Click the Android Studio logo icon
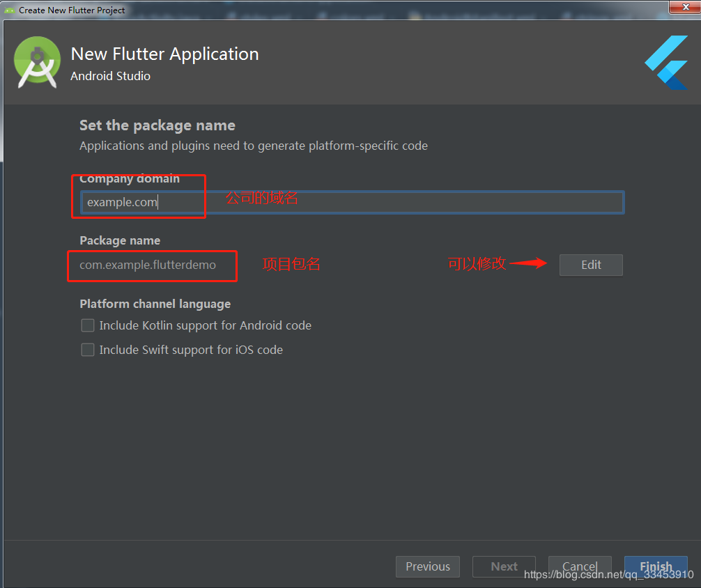 tap(37, 62)
